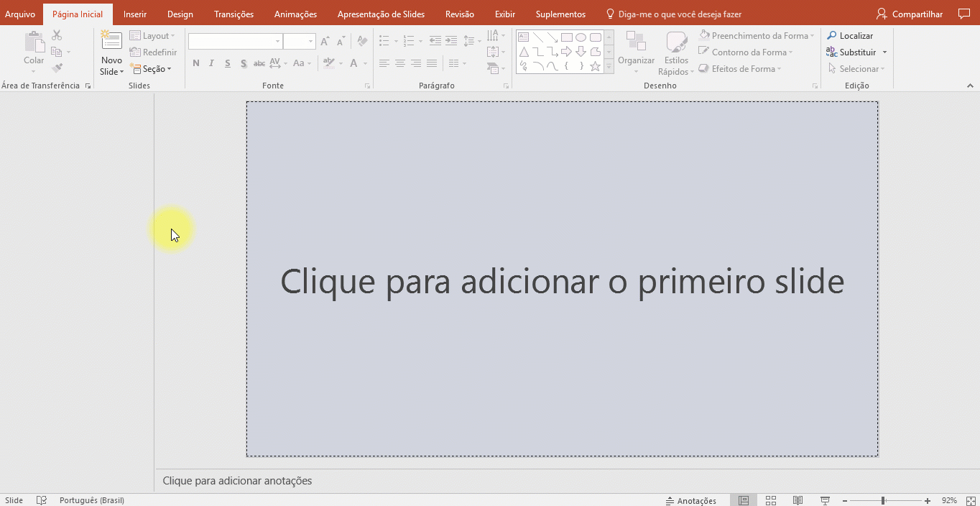The image size is (980, 506).
Task: Select the triangle shape in gallery
Action: pyautogui.click(x=523, y=52)
